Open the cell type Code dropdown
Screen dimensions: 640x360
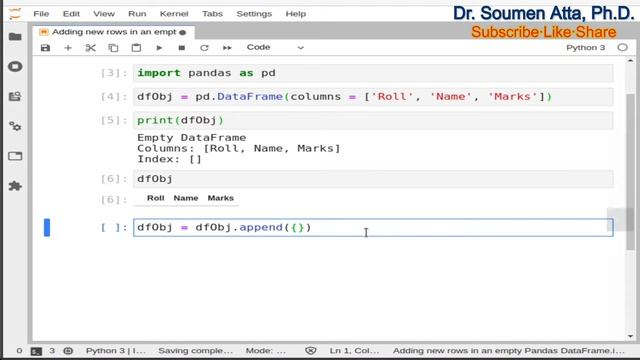coord(275,47)
